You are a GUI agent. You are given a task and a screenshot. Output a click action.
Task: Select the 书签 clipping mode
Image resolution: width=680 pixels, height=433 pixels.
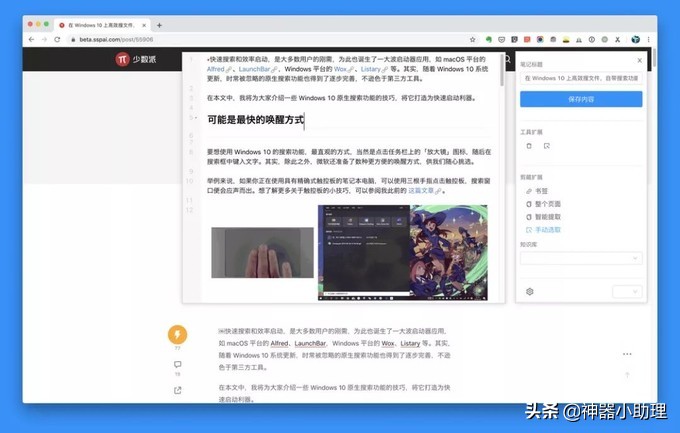537,191
